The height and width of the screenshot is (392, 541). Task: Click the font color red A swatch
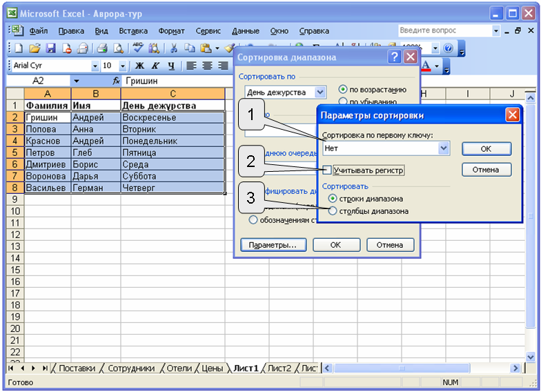[426, 66]
